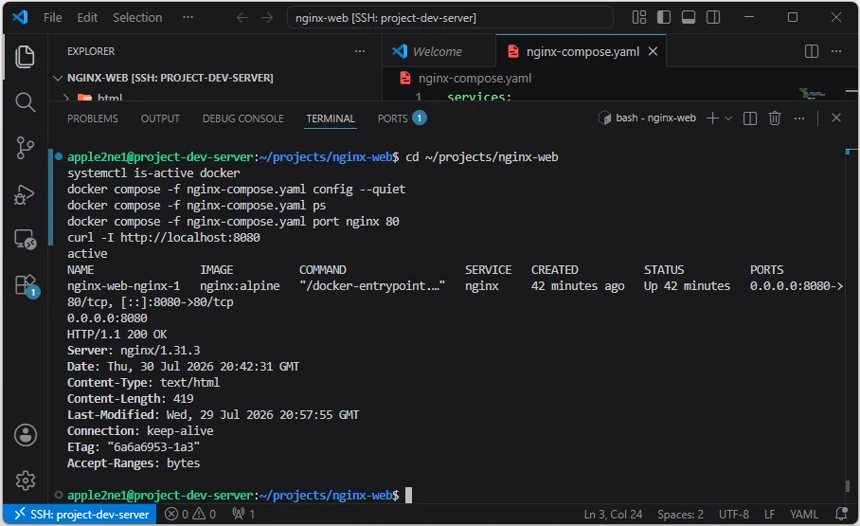Switch to the DEBUG CONSOLE tab
860x526 pixels.
pos(243,118)
